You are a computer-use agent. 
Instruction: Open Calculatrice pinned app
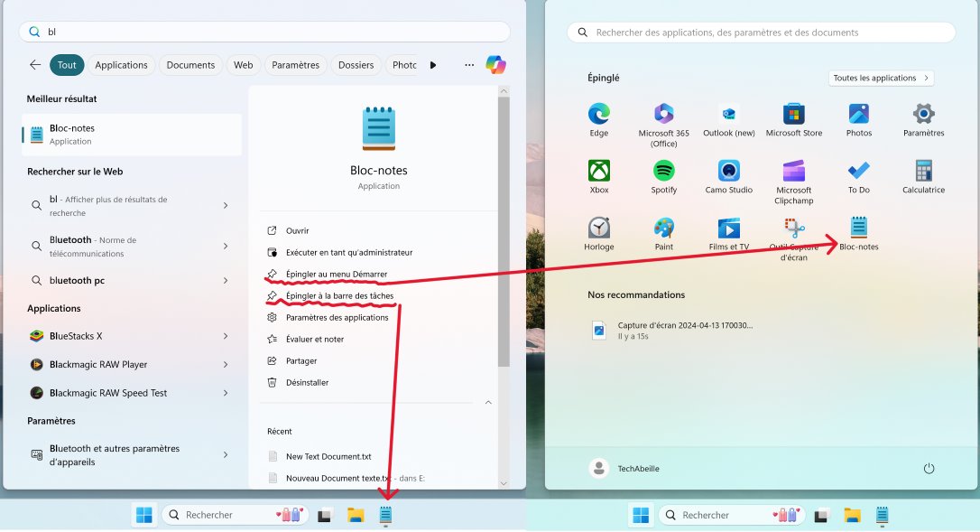[924, 171]
